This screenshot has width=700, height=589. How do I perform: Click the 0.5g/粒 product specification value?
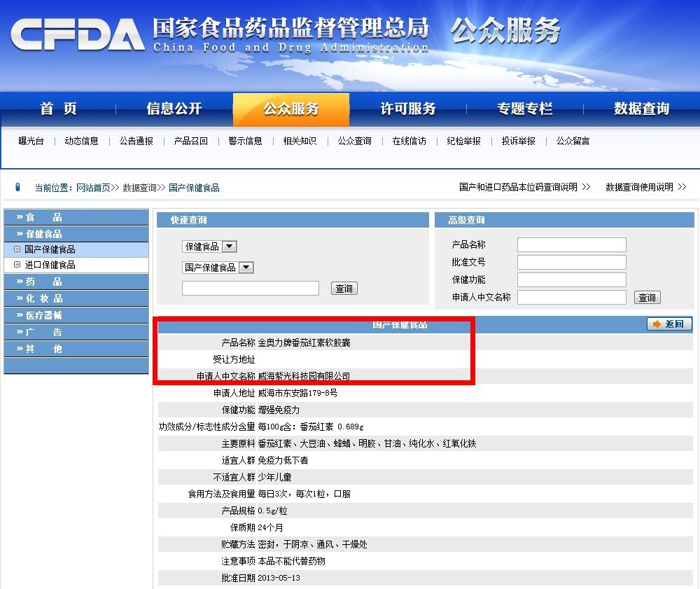273,511
